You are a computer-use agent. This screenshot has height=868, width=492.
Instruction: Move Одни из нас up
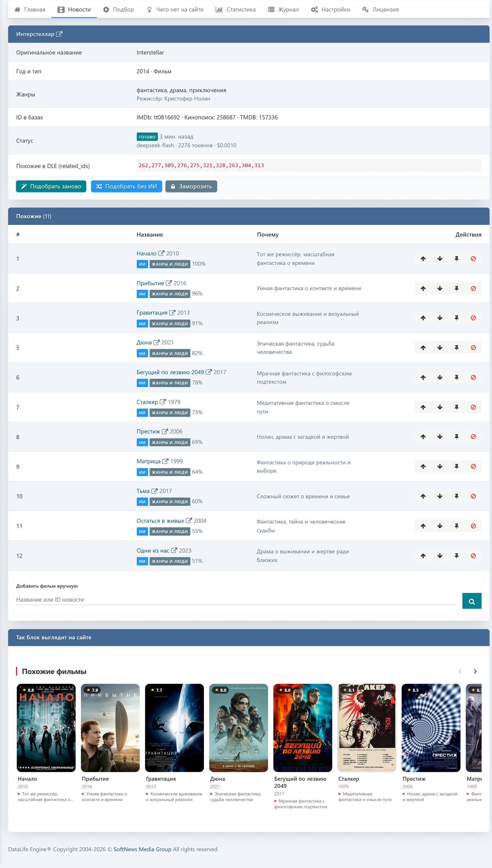tap(423, 556)
